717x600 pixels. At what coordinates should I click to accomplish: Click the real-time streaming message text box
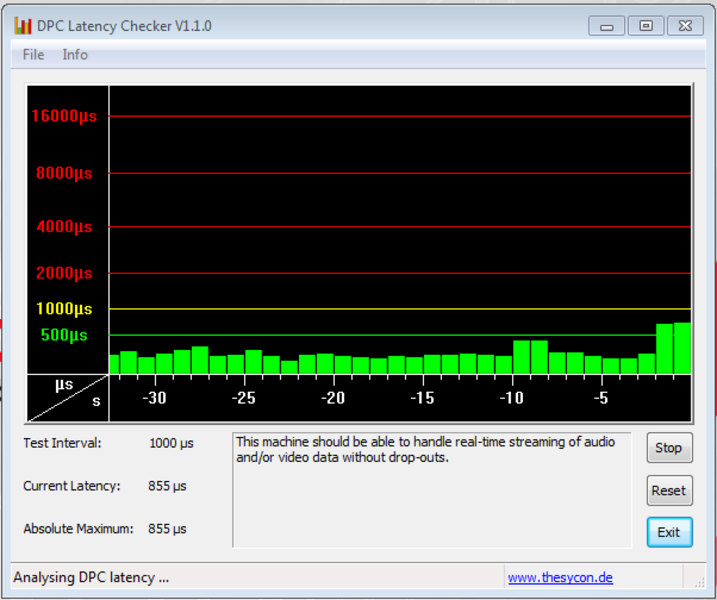(x=432, y=490)
